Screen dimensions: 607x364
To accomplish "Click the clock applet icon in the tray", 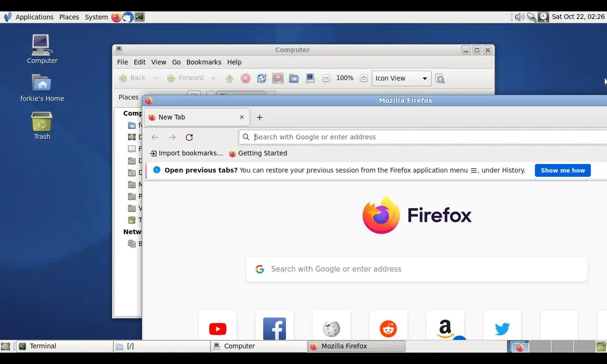I will [x=543, y=17].
